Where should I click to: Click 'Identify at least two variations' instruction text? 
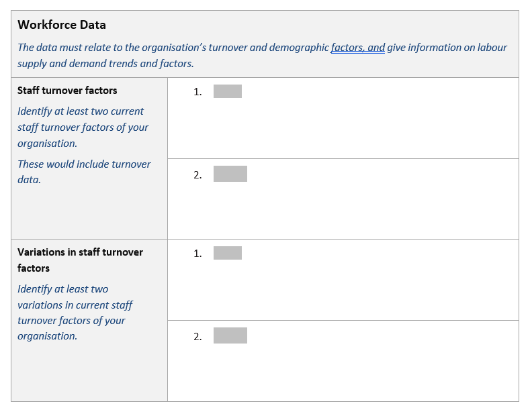point(75,313)
